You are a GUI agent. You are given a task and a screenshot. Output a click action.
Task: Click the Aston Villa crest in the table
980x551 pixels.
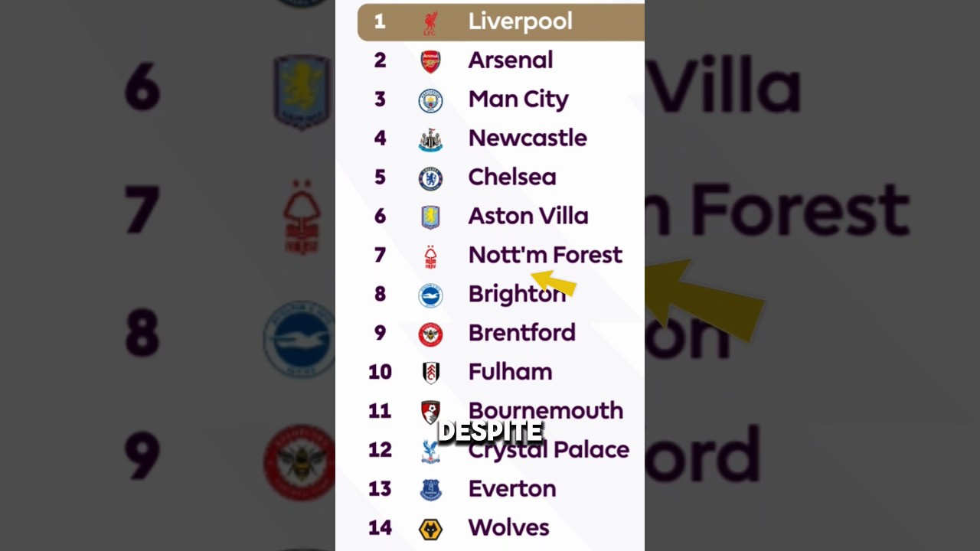point(430,217)
